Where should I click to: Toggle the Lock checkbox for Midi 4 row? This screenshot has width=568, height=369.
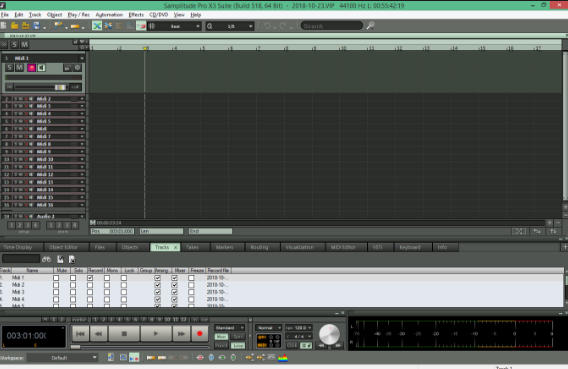pos(124,299)
